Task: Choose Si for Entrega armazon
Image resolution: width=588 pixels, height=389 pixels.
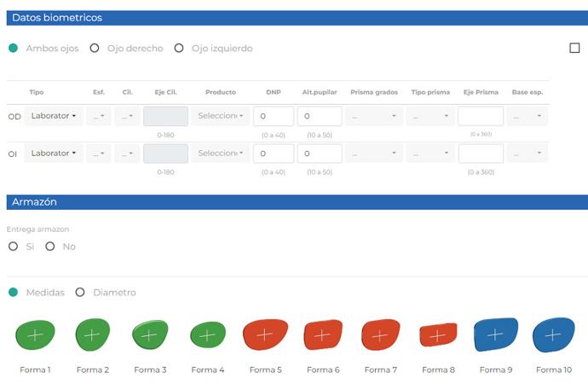Action: [x=13, y=247]
